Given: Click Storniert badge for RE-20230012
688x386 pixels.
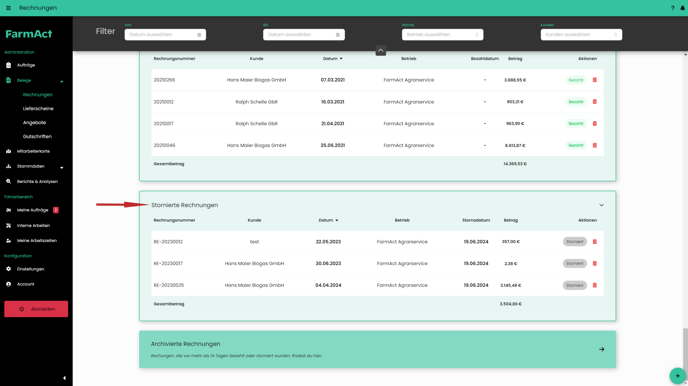Looking at the screenshot, I should point(574,242).
